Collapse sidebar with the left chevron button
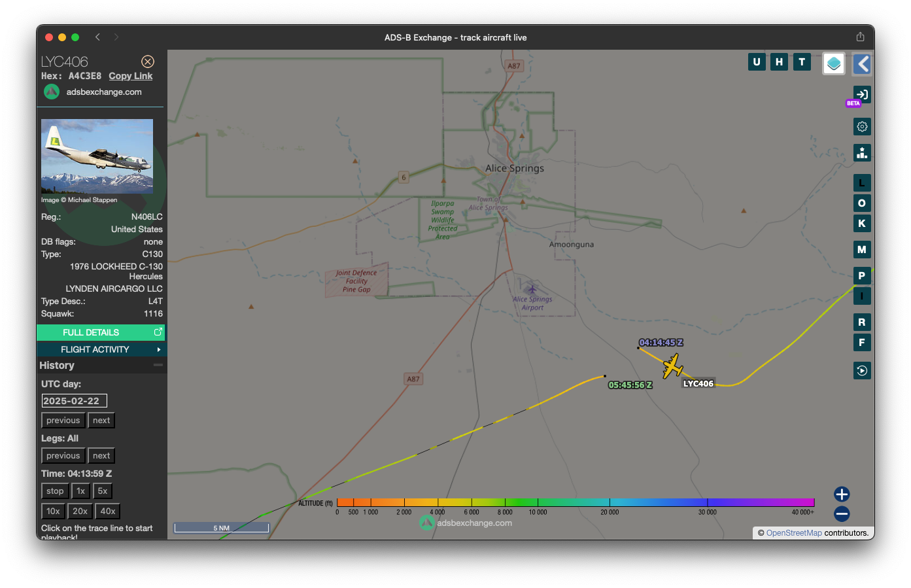The image size is (911, 588). (863, 64)
